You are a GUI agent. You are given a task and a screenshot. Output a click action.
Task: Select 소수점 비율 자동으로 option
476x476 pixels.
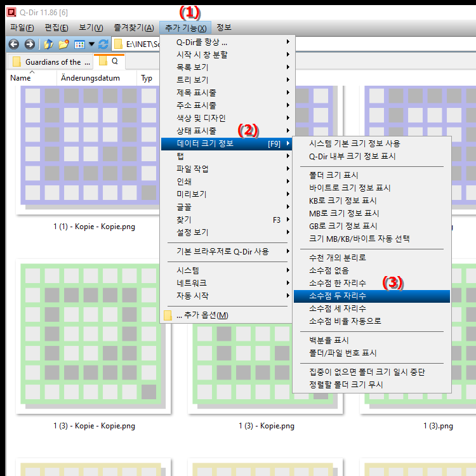click(x=371, y=321)
